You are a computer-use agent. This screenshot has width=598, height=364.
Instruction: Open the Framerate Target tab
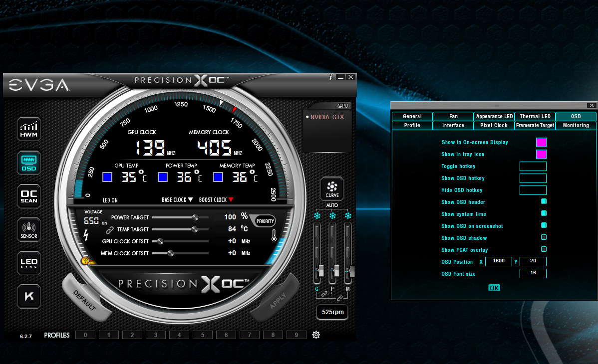pos(535,125)
